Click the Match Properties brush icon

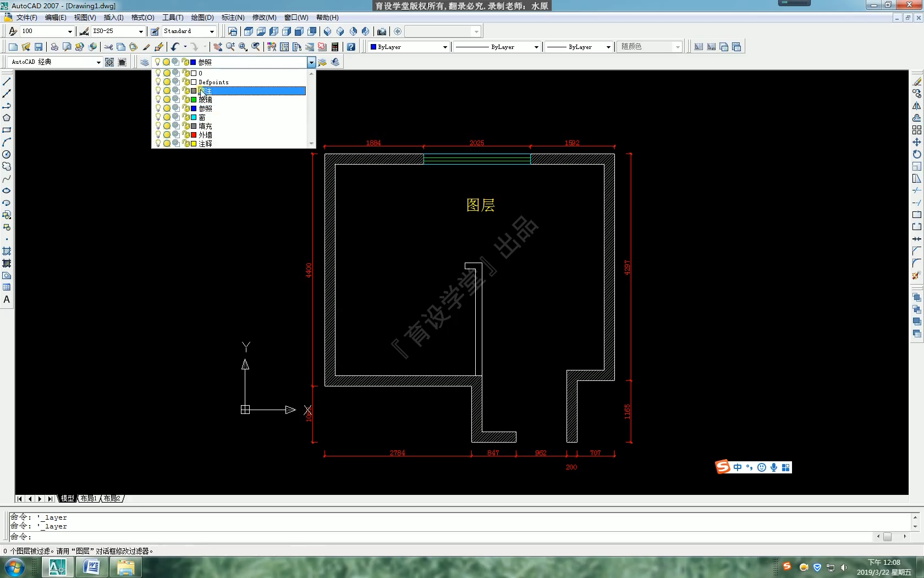(146, 47)
